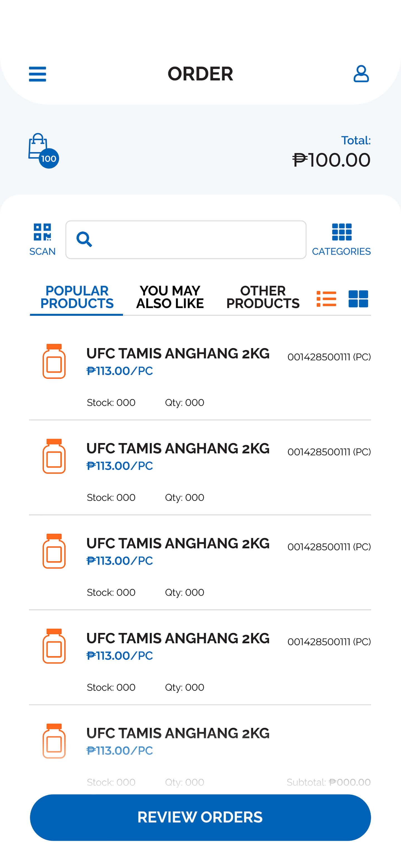The width and height of the screenshot is (401, 868).
Task: Open the first UFC Tamis Anghang 2KG item
Action: (x=178, y=354)
